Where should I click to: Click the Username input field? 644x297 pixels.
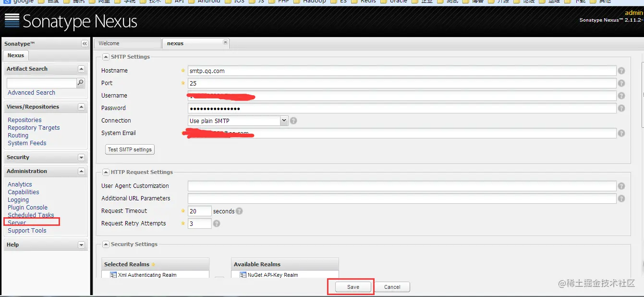click(402, 96)
